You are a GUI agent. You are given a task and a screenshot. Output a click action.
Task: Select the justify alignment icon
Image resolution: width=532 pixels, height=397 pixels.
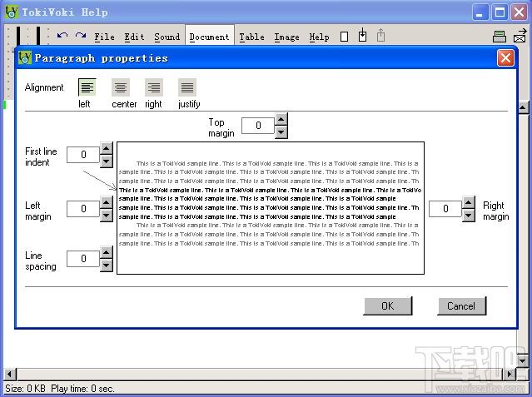(187, 87)
